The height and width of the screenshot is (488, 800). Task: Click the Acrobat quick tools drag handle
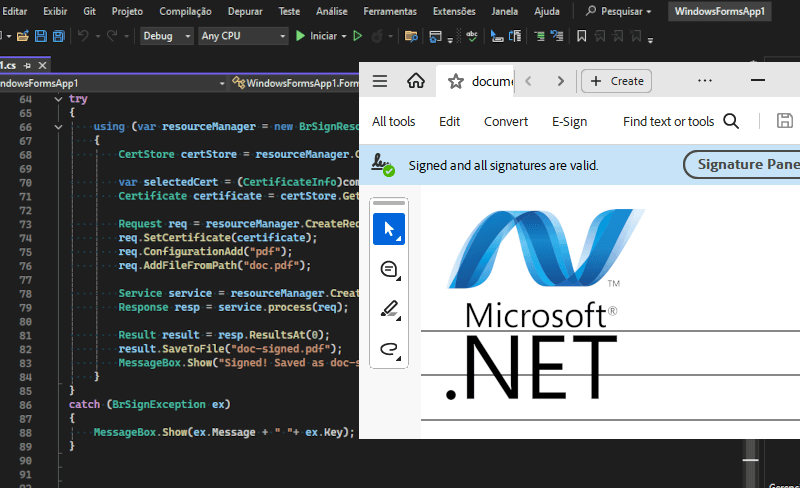click(x=389, y=203)
